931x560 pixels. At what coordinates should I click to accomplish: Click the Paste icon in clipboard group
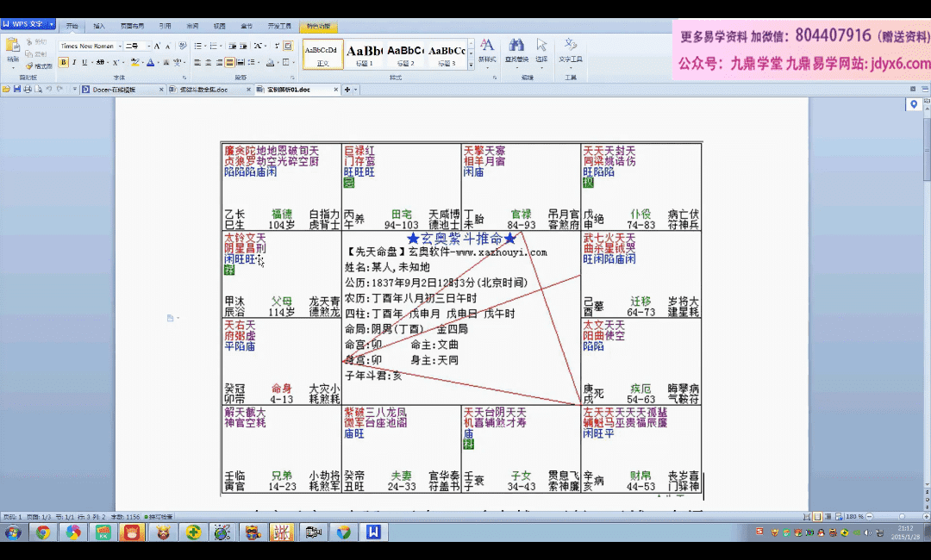[x=12, y=48]
